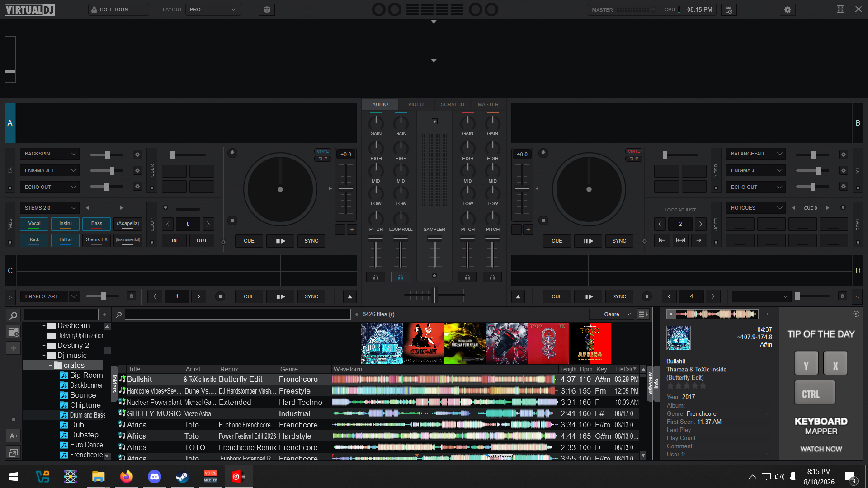Image resolution: width=868 pixels, height=488 pixels.
Task: Toggle Bass stem pad
Action: (97, 224)
